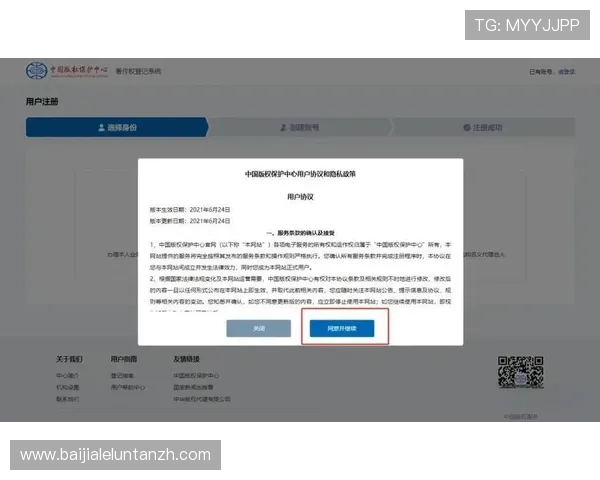Viewport: 600px width, 480px height.
Task: Open the 用户帮助中心 footer link
Action: click(128, 387)
